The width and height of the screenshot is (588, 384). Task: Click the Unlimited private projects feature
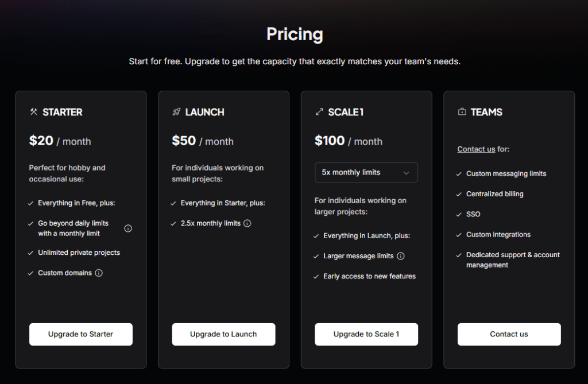point(79,253)
